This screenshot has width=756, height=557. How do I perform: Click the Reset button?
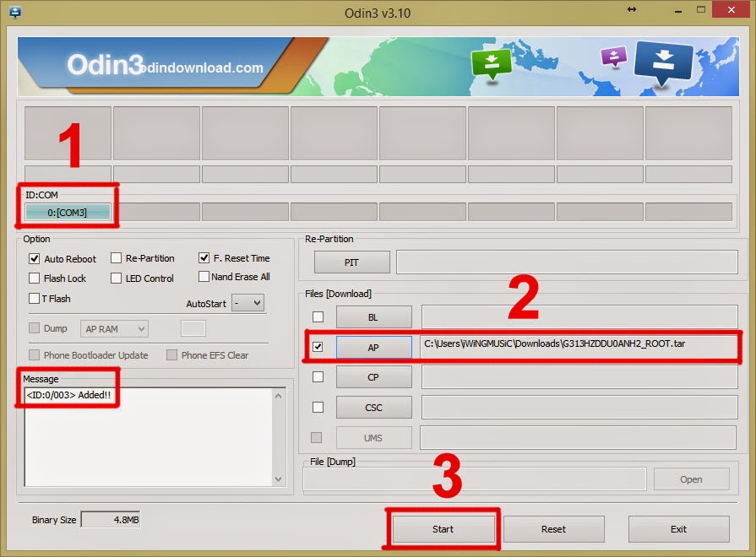click(x=553, y=529)
